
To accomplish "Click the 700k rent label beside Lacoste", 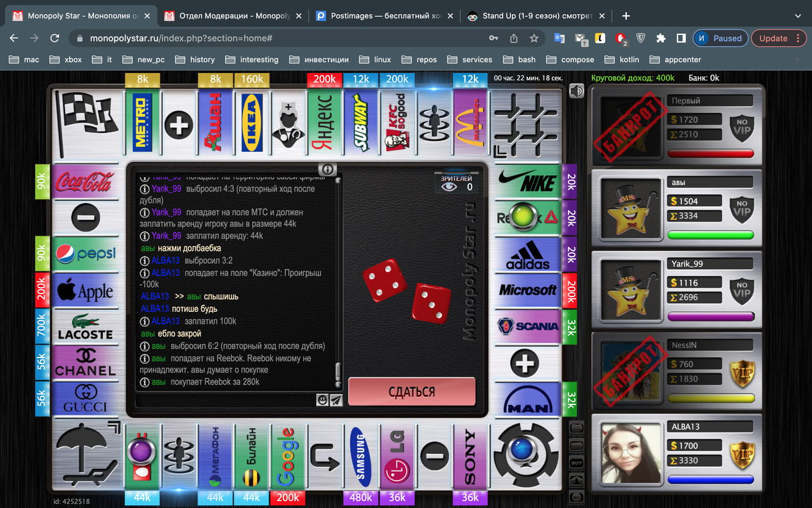I will (42, 327).
